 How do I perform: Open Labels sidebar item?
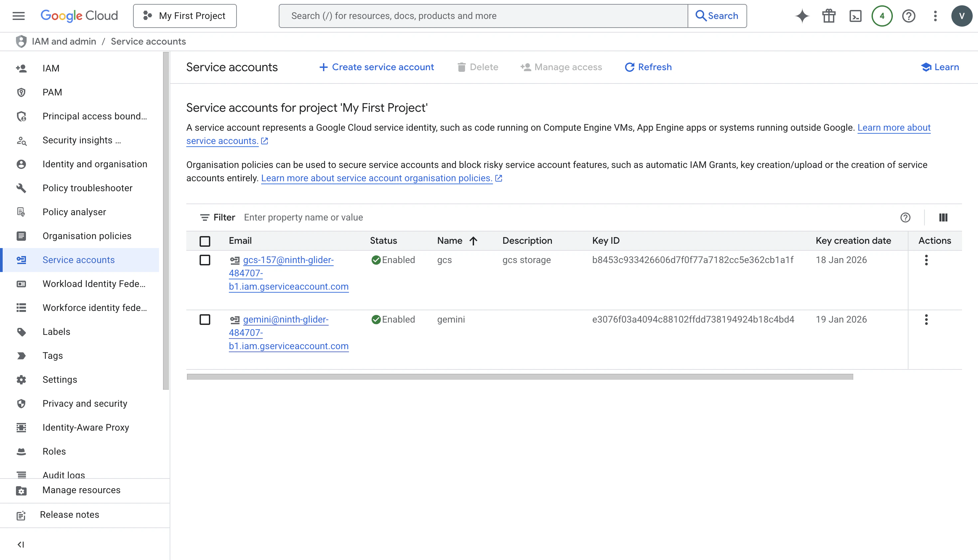pyautogui.click(x=79, y=332)
